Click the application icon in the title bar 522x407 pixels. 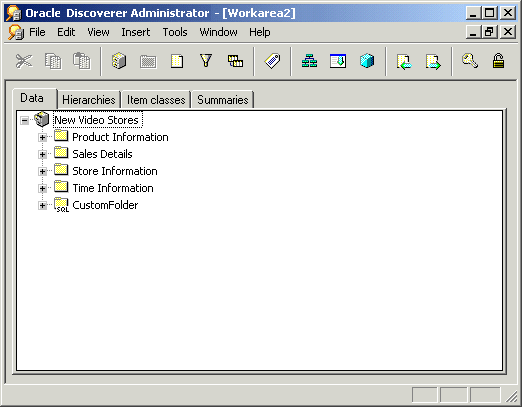pos(14,13)
